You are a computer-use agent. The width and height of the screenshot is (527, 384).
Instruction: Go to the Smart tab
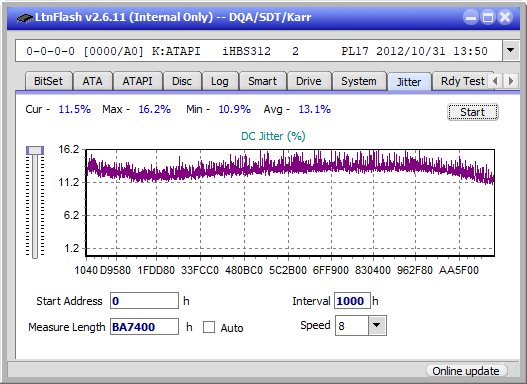(x=262, y=81)
